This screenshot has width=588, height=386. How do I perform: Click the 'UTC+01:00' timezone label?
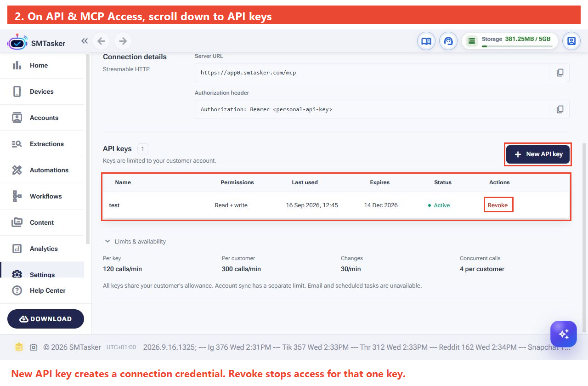121,347
